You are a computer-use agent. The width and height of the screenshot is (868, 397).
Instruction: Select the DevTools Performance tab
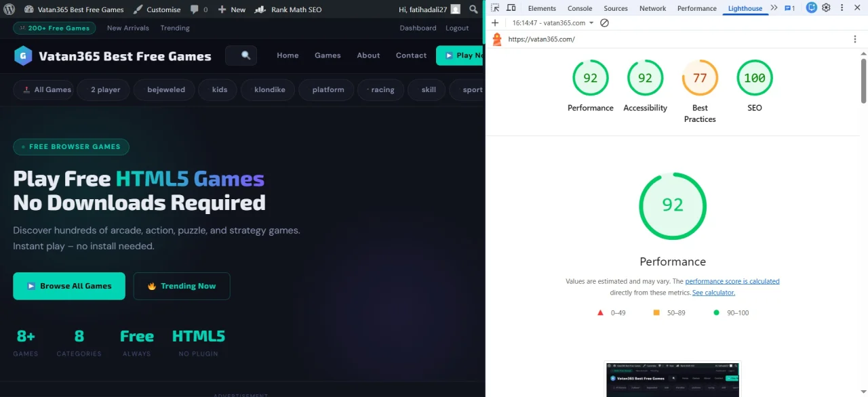696,8
